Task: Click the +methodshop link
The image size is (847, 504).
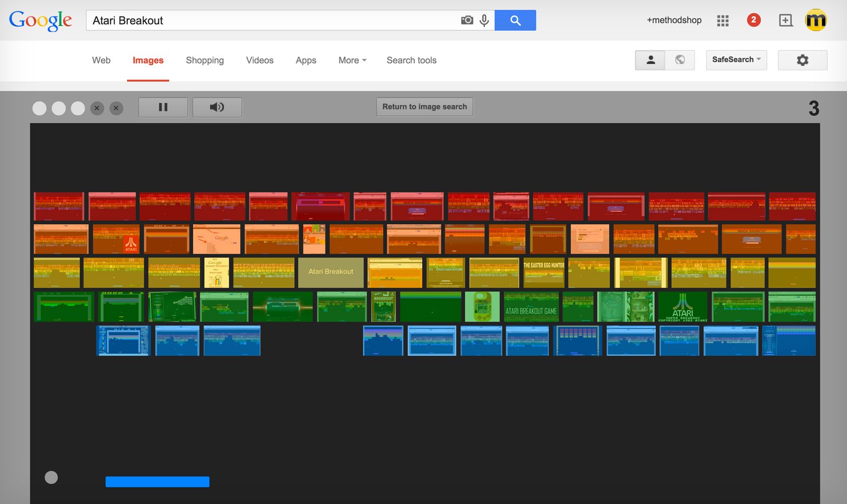Action: click(x=674, y=20)
